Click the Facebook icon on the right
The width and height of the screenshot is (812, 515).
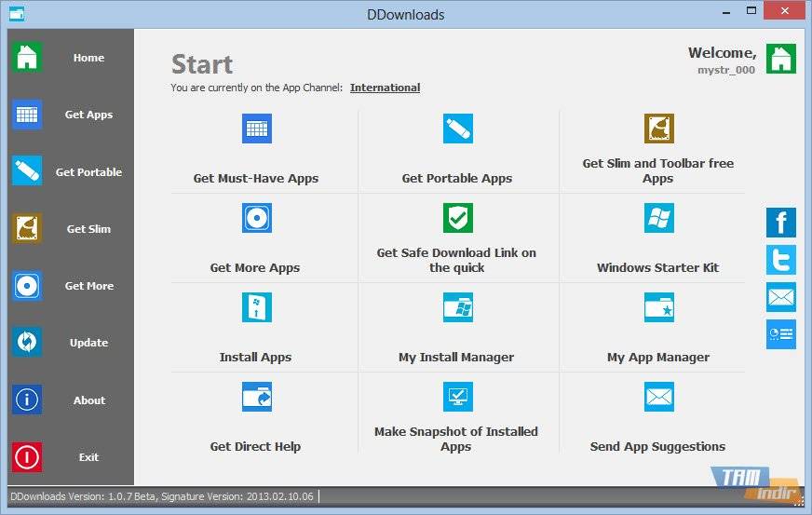780,223
